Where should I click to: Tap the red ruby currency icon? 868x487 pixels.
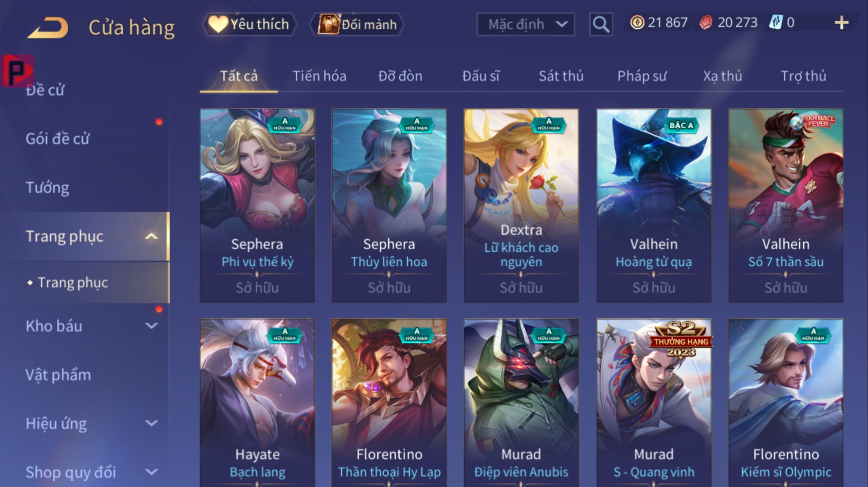pyautogui.click(x=706, y=22)
